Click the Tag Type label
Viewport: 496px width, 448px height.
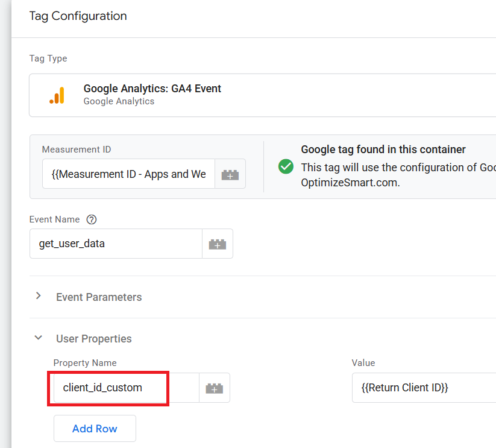(x=48, y=58)
